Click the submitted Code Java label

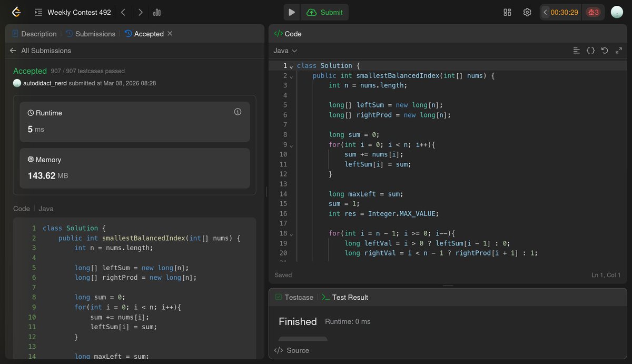(x=33, y=209)
